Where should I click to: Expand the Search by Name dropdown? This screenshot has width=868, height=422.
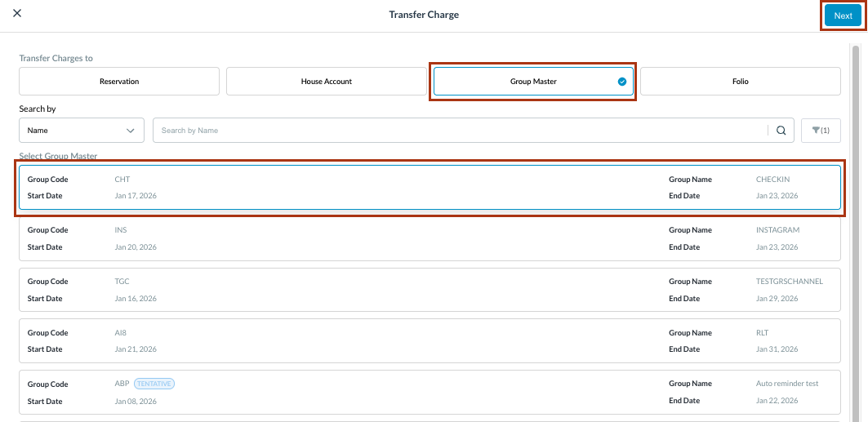pos(81,131)
